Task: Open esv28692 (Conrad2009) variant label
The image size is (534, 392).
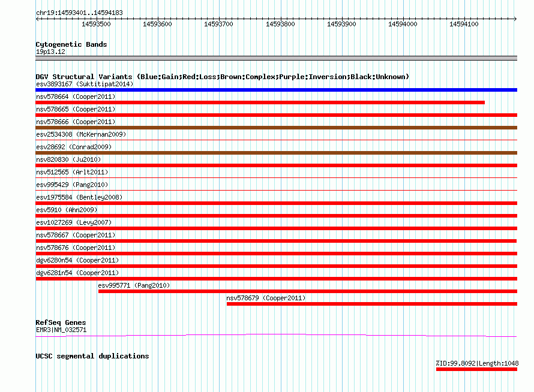Action: click(x=74, y=147)
